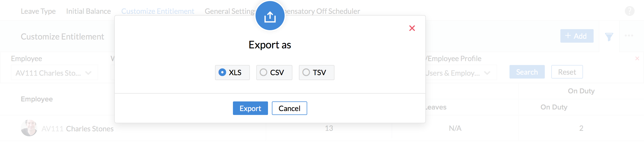The width and height of the screenshot is (644, 142).
Task: Expand the Employee dropdown AV111 Charles
Action: [54, 73]
